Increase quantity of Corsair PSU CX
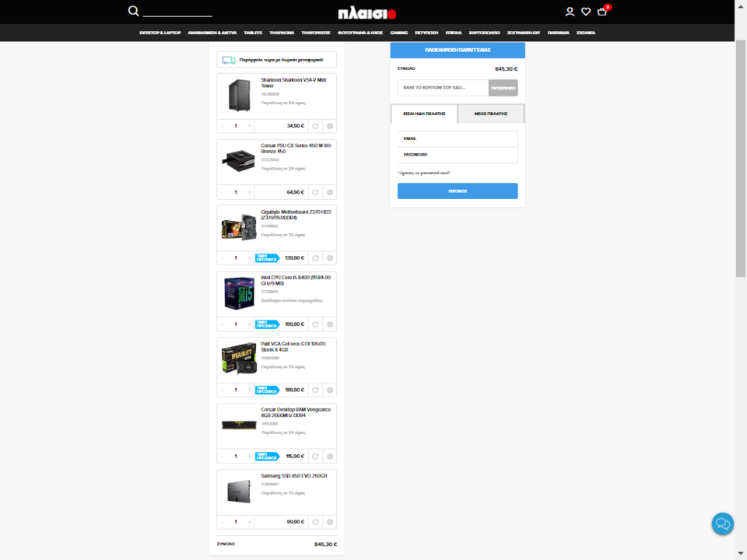 [249, 192]
